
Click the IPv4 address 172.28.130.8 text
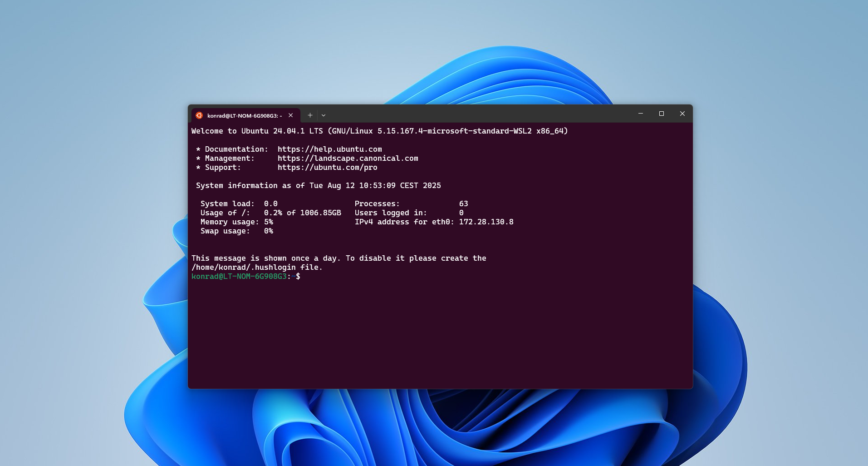(486, 222)
